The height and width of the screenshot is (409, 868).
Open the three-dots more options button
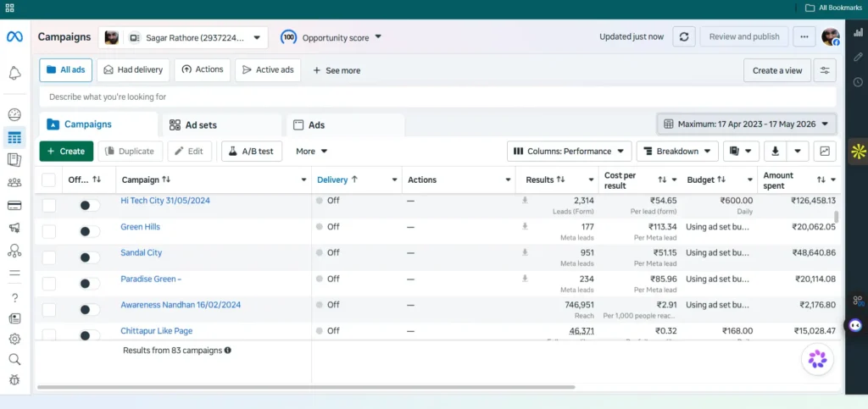(x=804, y=37)
